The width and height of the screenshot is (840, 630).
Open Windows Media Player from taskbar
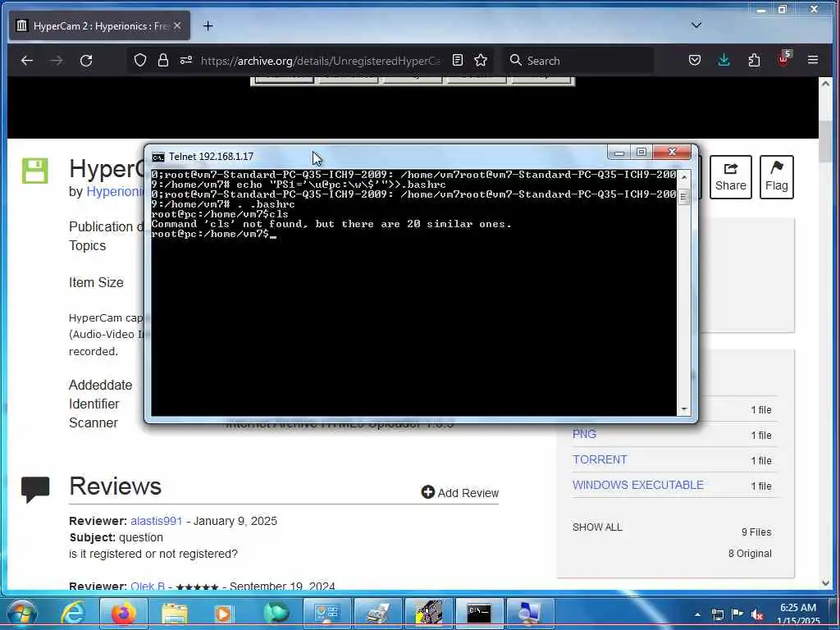[x=224, y=614]
